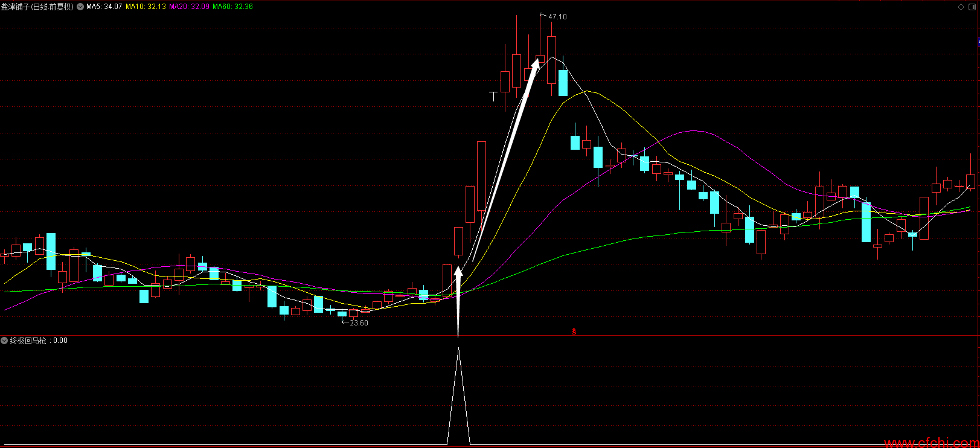Screen dimensions: 980x448
Task: Open the dropdown beside 盐津铺子 chart title
Action: coord(80,7)
